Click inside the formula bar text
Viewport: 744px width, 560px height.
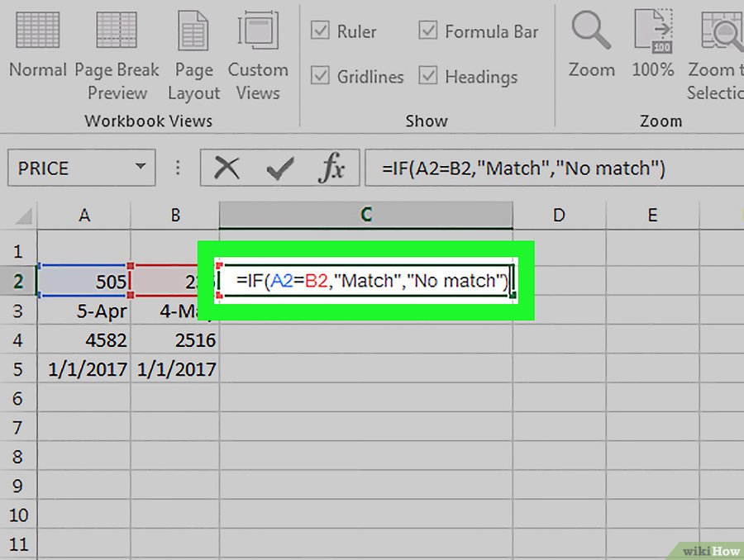point(522,168)
